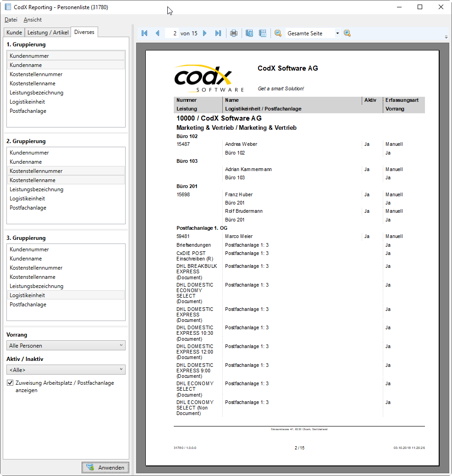Click number 15487 in the report
Viewport: 452px width, 476px height.
coord(183,144)
